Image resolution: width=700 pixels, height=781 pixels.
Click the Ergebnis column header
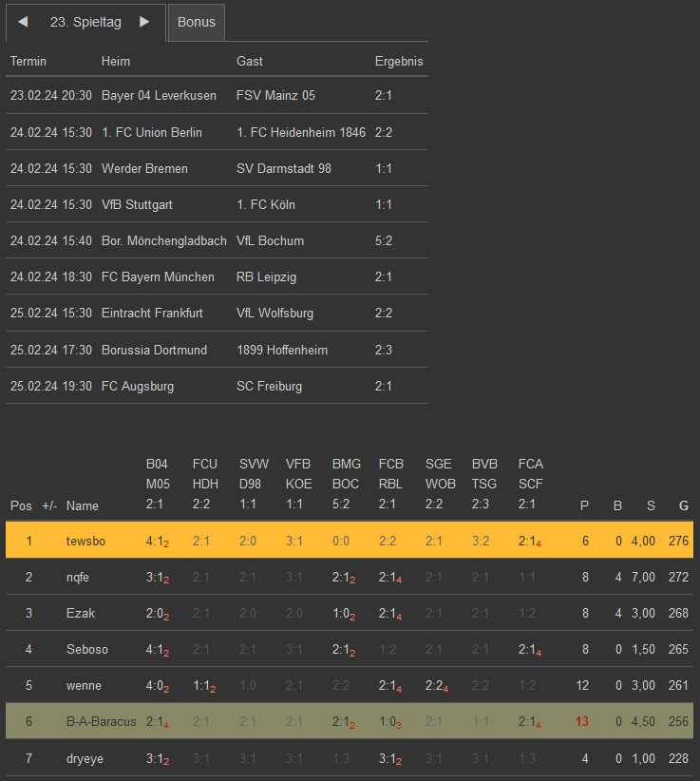pos(399,61)
